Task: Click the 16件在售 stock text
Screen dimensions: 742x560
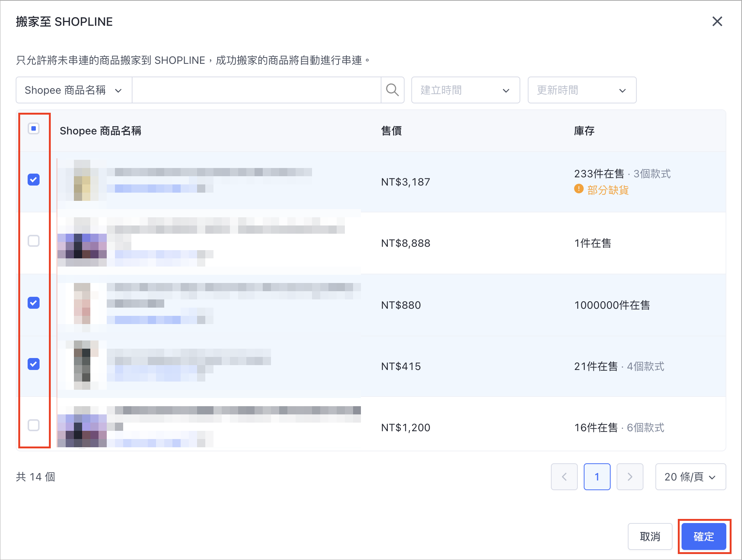Action: pos(596,427)
